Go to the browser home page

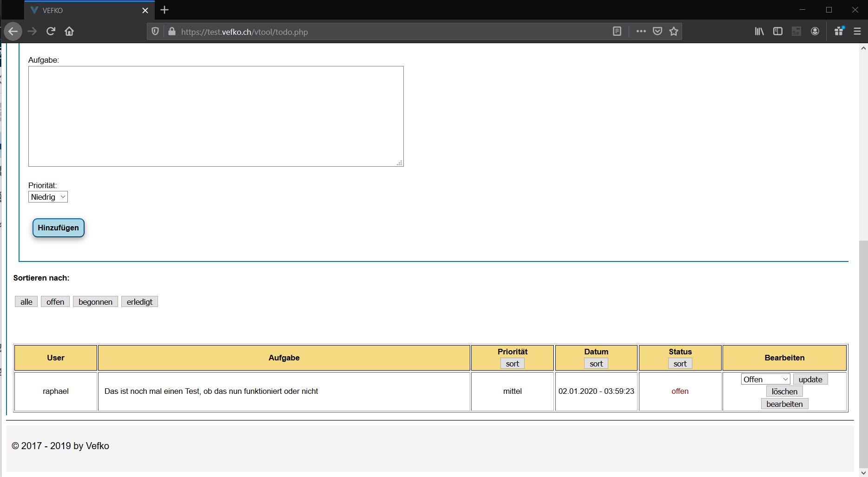(x=69, y=32)
